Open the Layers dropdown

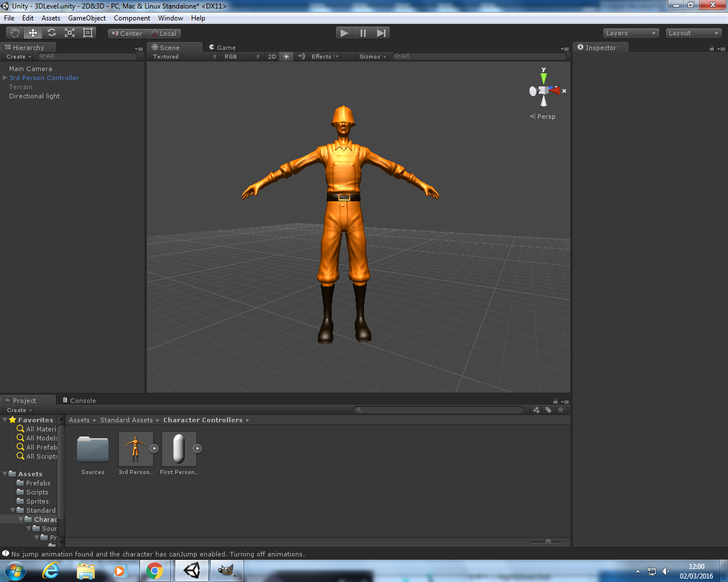tap(630, 32)
